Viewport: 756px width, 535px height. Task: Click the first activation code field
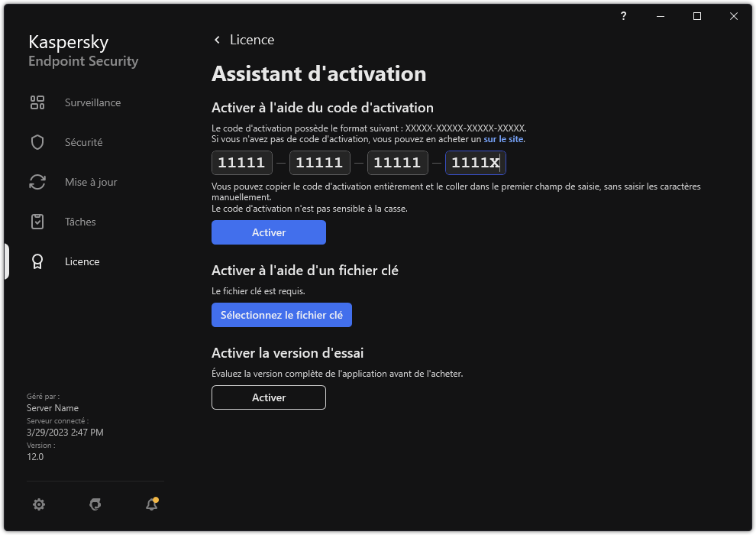[241, 162]
